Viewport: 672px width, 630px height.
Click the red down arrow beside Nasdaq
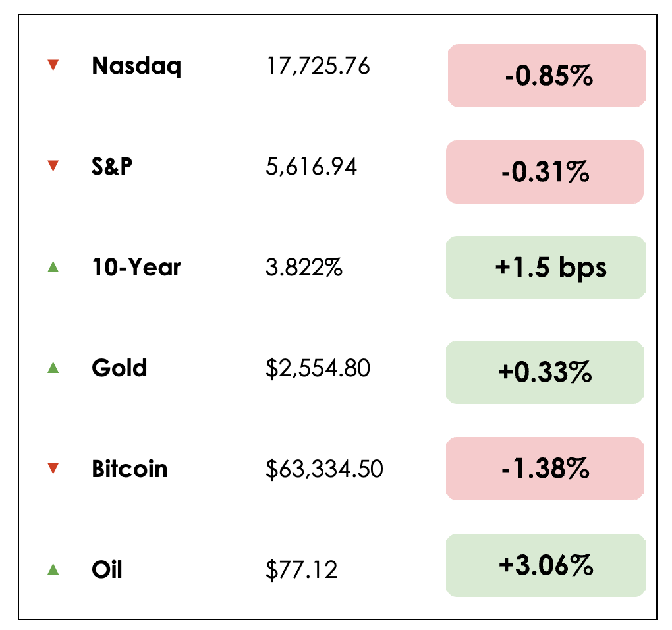(53, 65)
